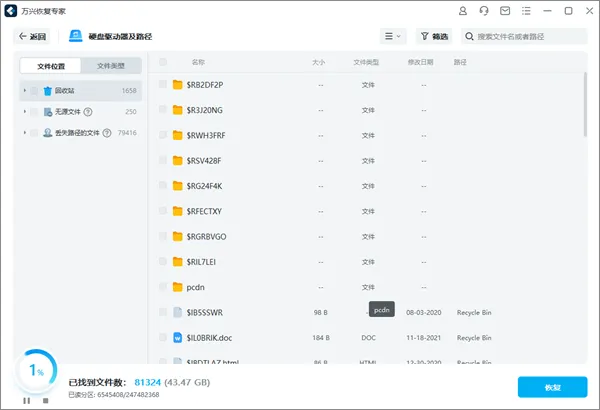Click the 返回 back button
Viewport: 600px width, 410px height.
coord(32,36)
